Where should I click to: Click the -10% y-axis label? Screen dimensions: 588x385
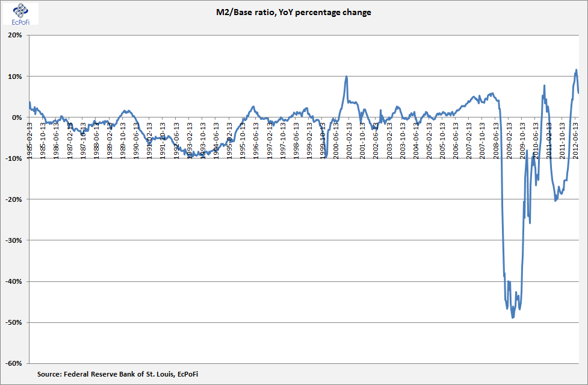tap(13, 158)
